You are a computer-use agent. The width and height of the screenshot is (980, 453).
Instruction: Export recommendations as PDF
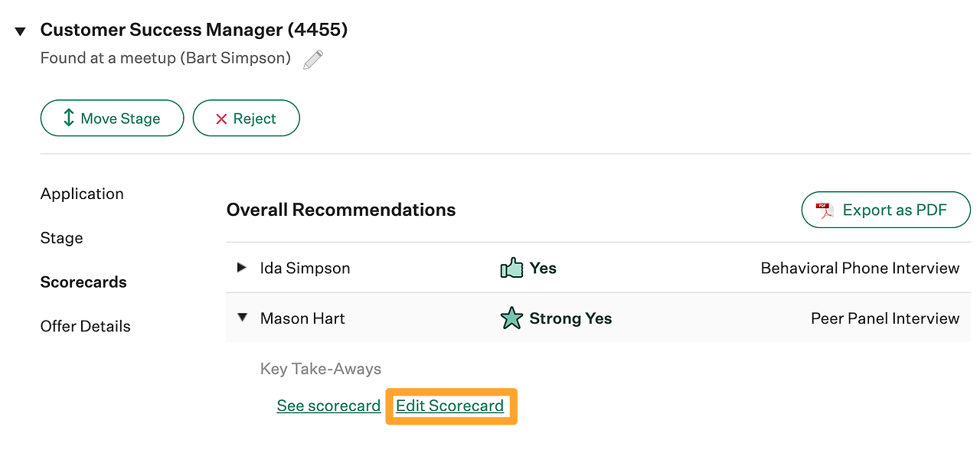(x=885, y=210)
